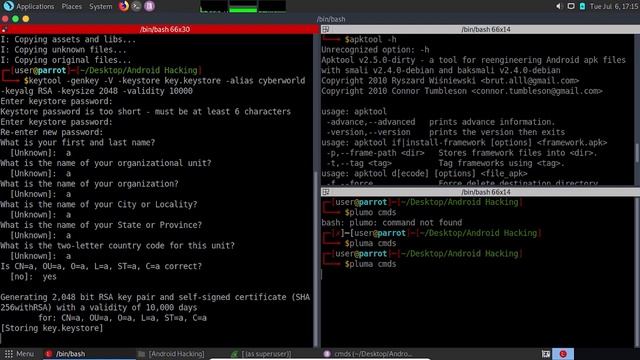The image size is (640, 360).
Task: Click the grid icon on the lower-right terminal titlebar
Action: tap(325, 192)
